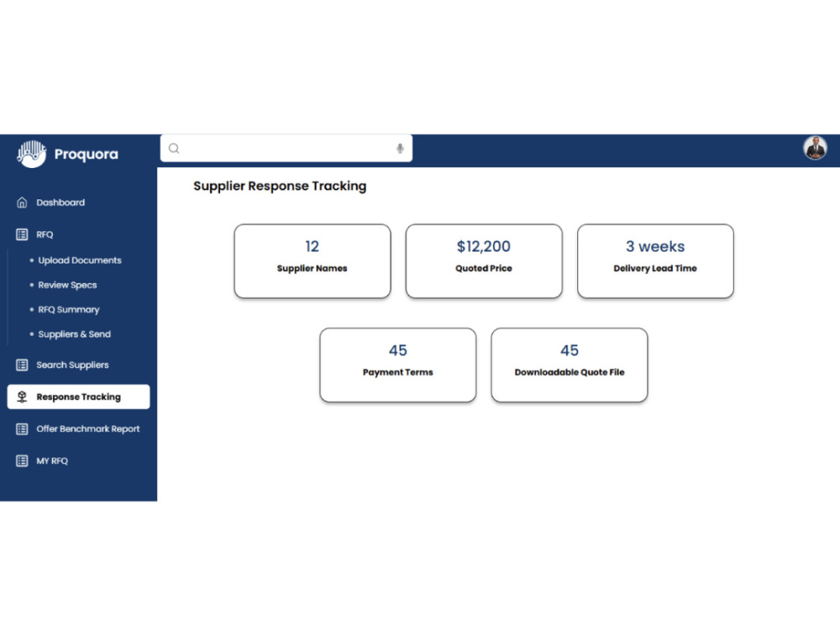Open the Quoted Price card
The height and width of the screenshot is (630, 840).
click(484, 261)
